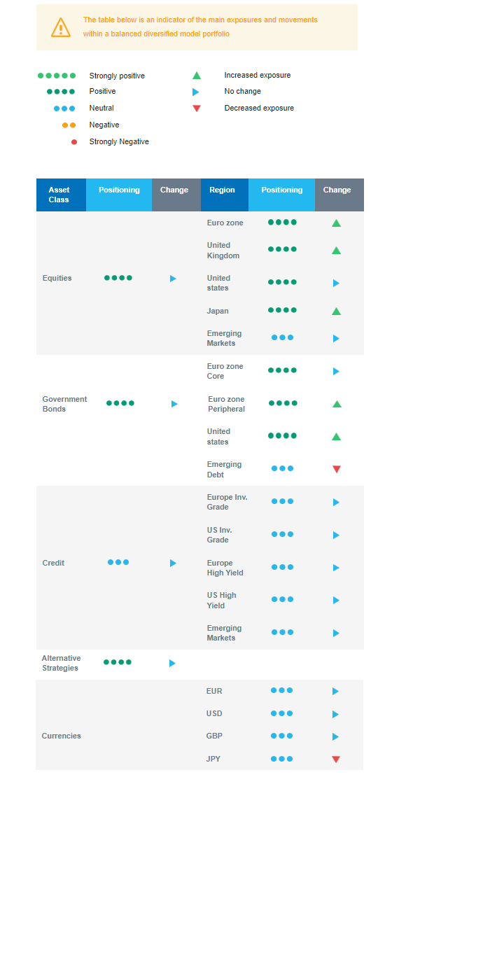The height and width of the screenshot is (980, 490).
Task: Click the blue arrow beside Alternative Strategies
Action: pos(172,664)
